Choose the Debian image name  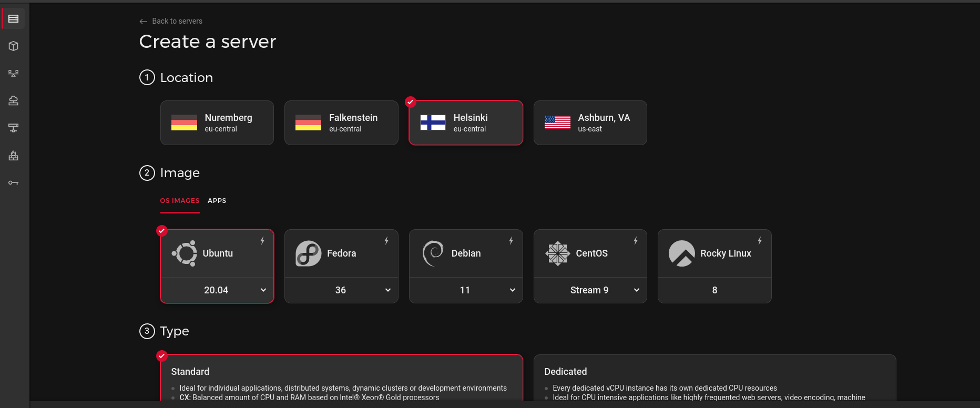coord(466,253)
